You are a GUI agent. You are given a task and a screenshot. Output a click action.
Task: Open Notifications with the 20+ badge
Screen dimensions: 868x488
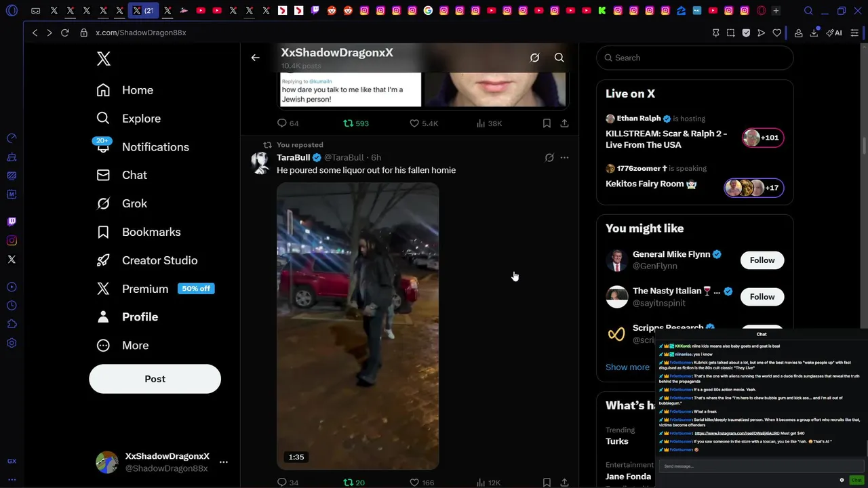(142, 147)
